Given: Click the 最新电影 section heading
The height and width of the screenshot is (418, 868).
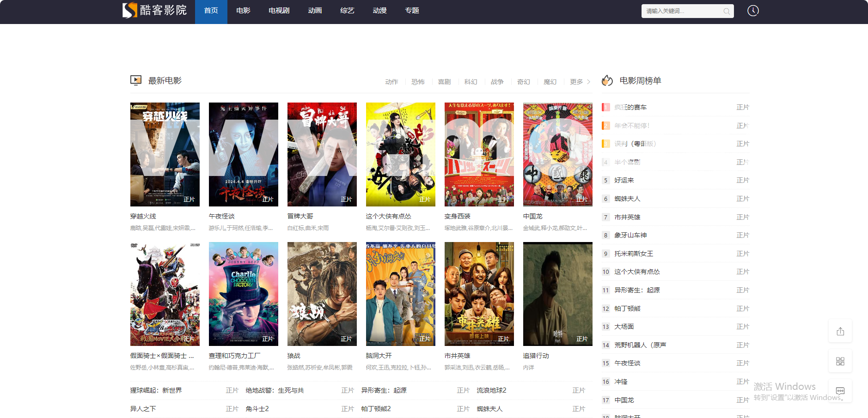Looking at the screenshot, I should (165, 80).
